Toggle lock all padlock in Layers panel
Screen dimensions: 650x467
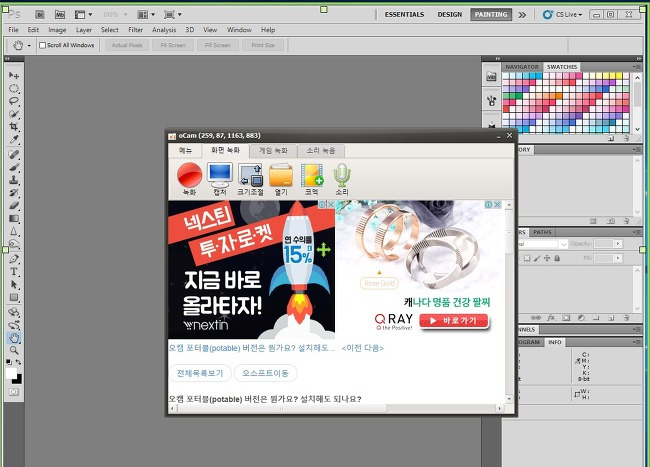(557, 258)
